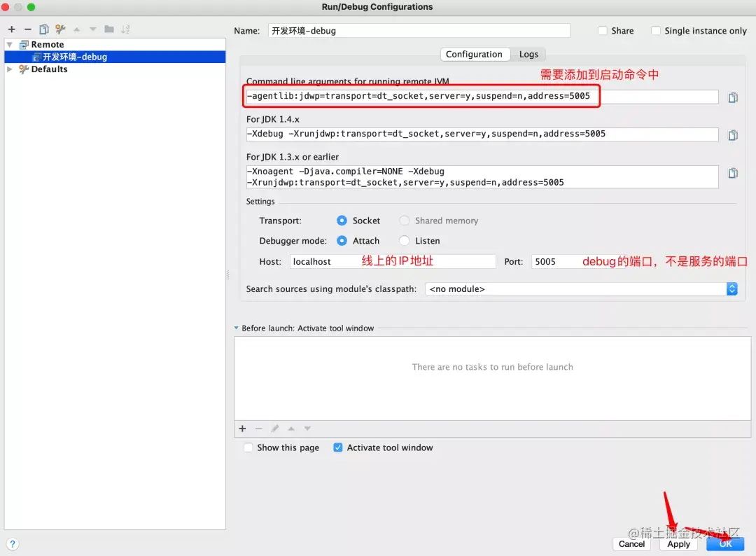Image resolution: width=756 pixels, height=556 pixels.
Task: Click the -agentlib command line arguments field
Action: coord(482,97)
